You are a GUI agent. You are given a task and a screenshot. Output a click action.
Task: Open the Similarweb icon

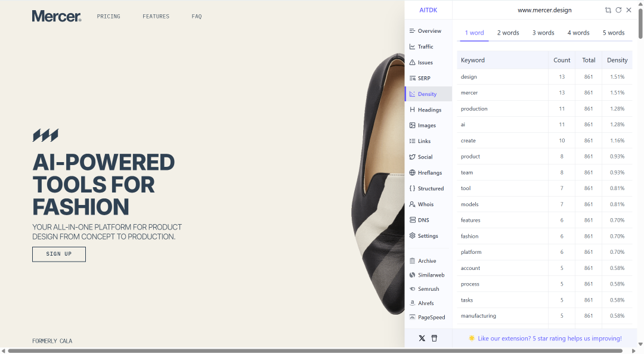pos(413,275)
